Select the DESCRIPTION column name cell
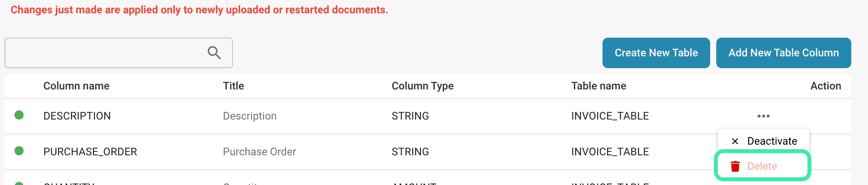The width and height of the screenshot is (868, 185). coord(77,116)
